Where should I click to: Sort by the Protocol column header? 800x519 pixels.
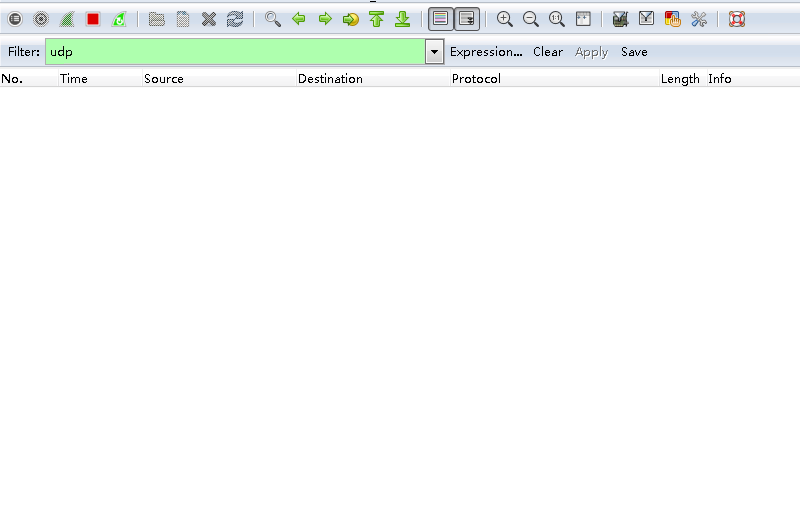(x=555, y=79)
